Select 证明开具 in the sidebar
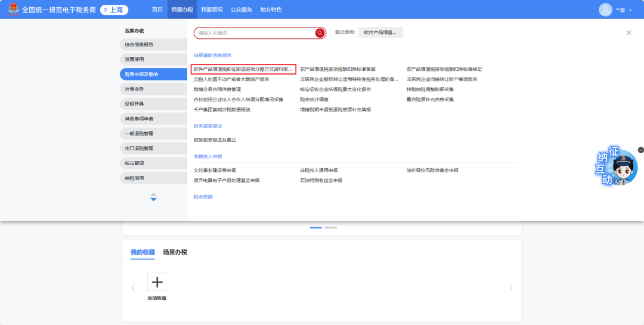Viewport: 644px width, 325px height. coord(154,104)
